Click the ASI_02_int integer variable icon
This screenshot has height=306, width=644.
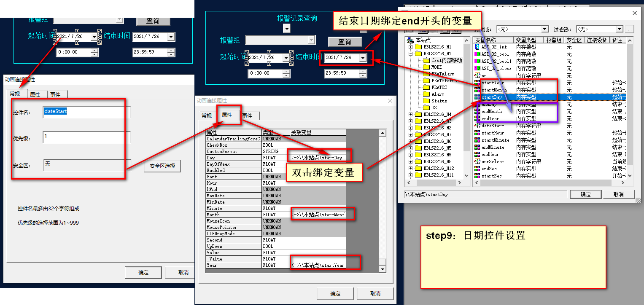477,47
